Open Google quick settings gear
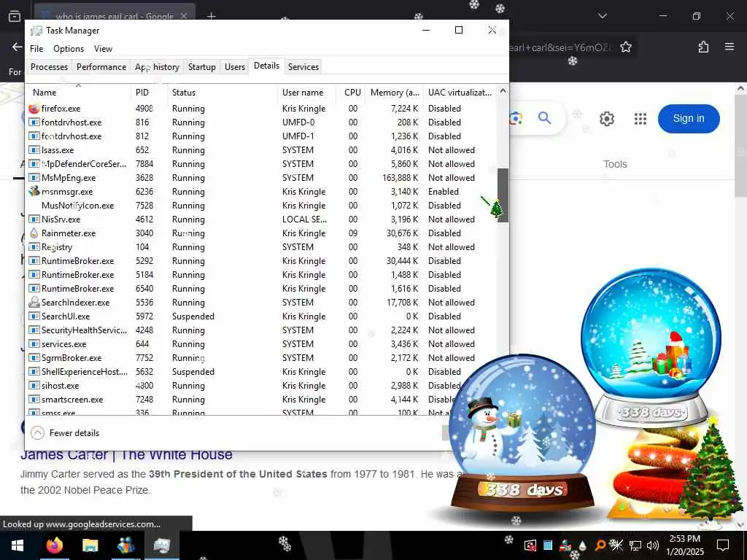 pyautogui.click(x=606, y=119)
